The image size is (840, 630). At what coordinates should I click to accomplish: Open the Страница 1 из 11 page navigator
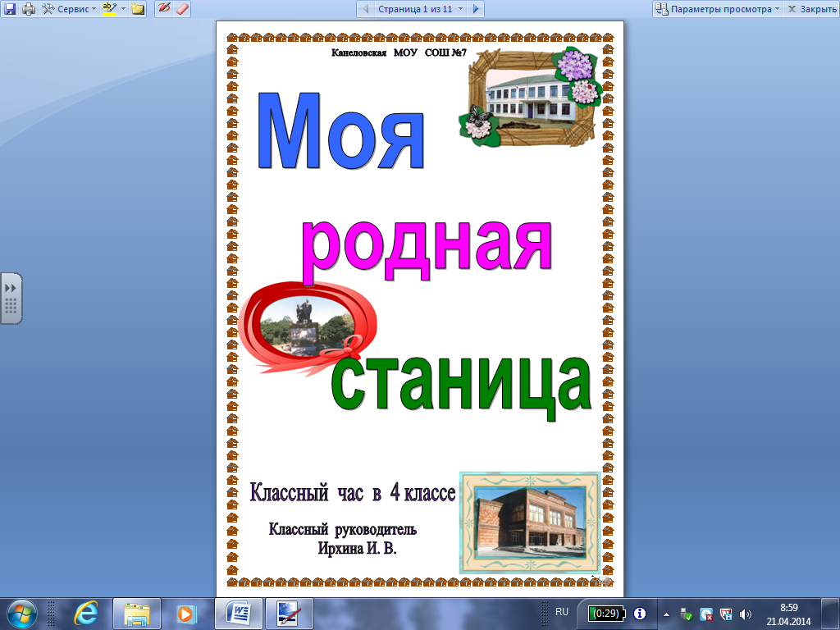(x=420, y=8)
